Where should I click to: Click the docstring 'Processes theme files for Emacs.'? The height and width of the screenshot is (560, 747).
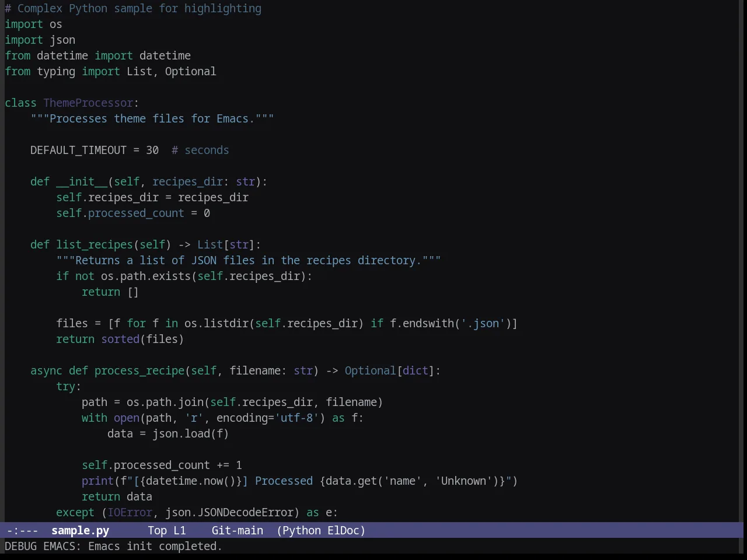click(x=152, y=118)
